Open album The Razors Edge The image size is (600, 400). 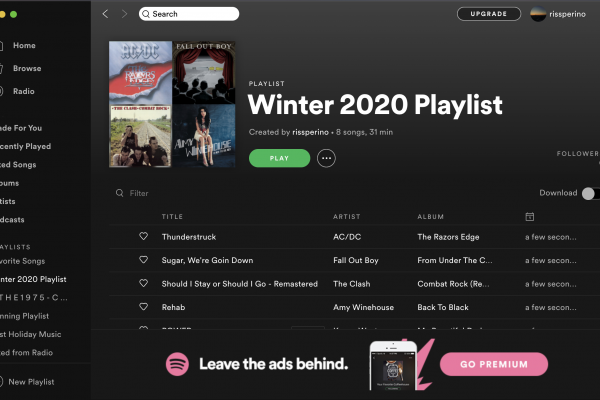(x=448, y=237)
